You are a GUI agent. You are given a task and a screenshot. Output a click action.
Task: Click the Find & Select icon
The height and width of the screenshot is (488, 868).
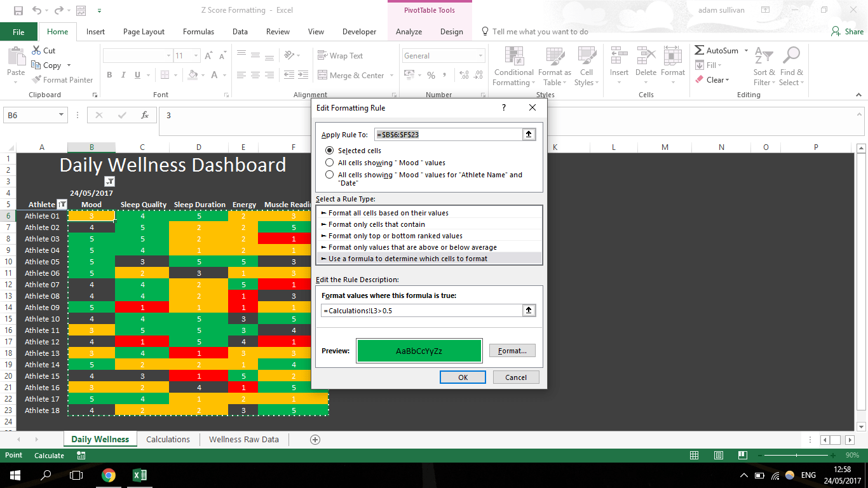click(791, 57)
